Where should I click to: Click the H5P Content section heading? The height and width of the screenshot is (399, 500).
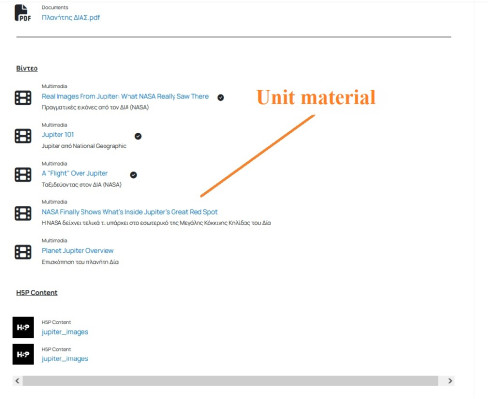pos(37,293)
